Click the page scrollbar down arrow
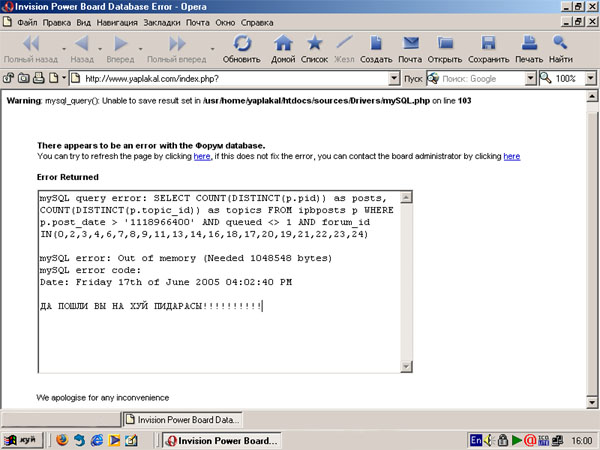 pos(592,402)
